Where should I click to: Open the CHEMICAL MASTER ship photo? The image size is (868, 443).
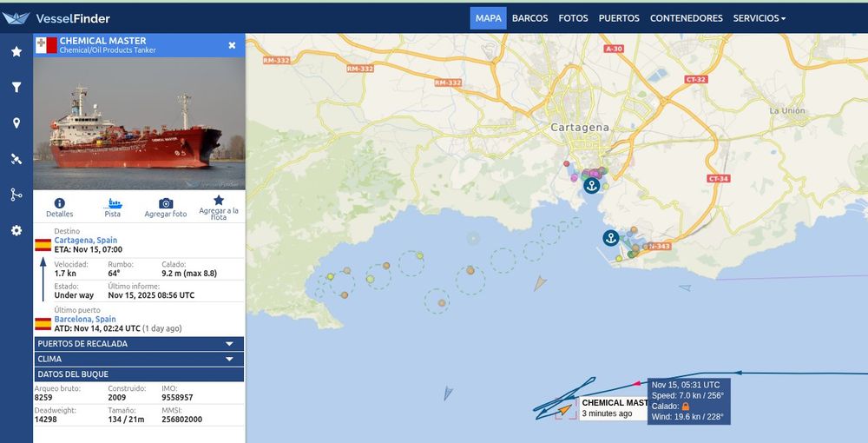pos(139,124)
